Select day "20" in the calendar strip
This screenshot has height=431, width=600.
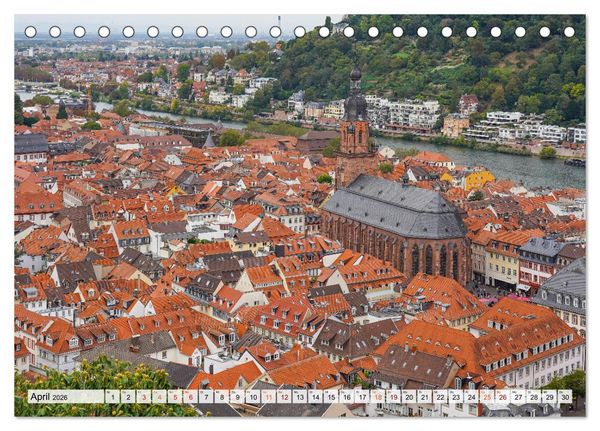tap(409, 397)
